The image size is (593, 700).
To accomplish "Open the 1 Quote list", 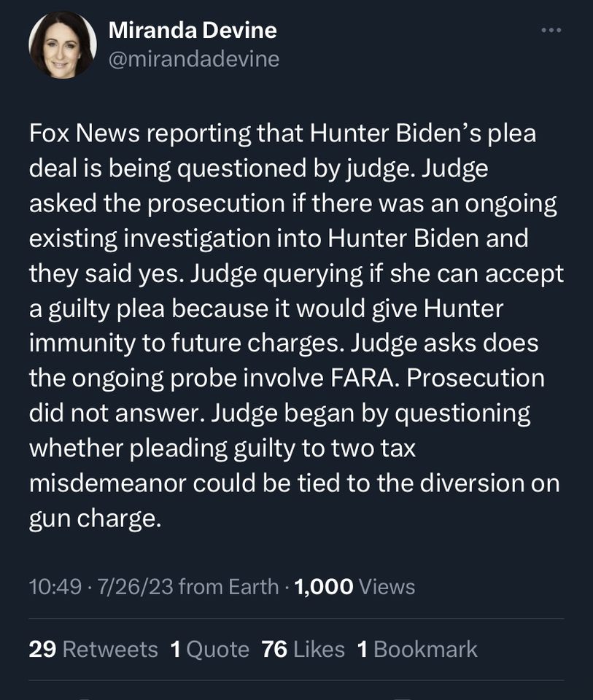I will coord(209,649).
